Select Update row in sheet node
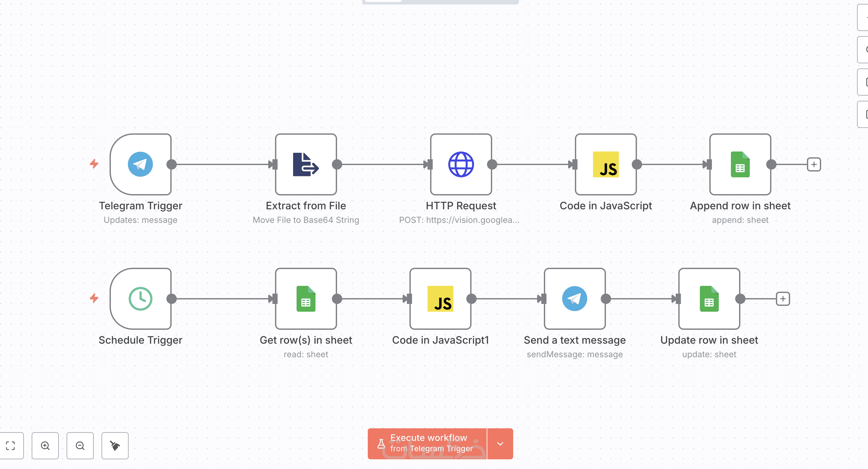Viewport: 868px width, 469px height. tap(709, 299)
